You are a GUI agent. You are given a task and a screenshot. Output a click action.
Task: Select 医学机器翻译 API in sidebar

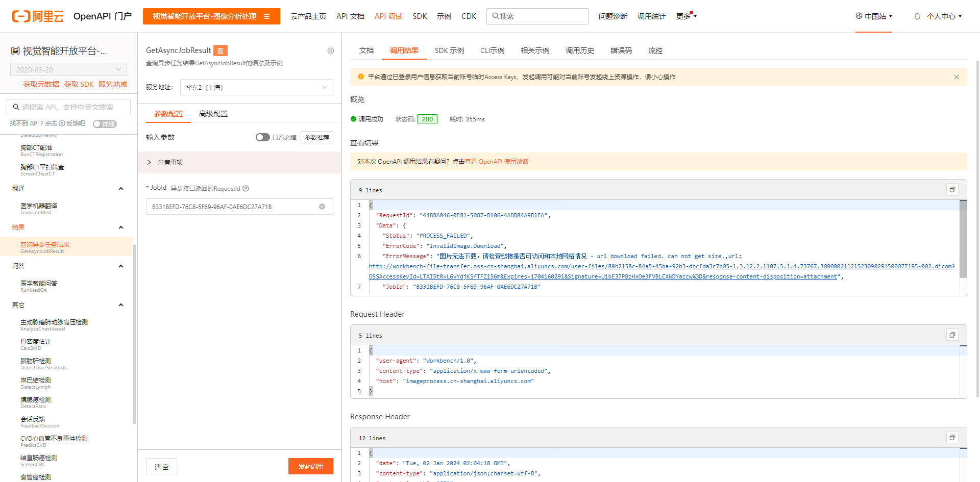[39, 208]
